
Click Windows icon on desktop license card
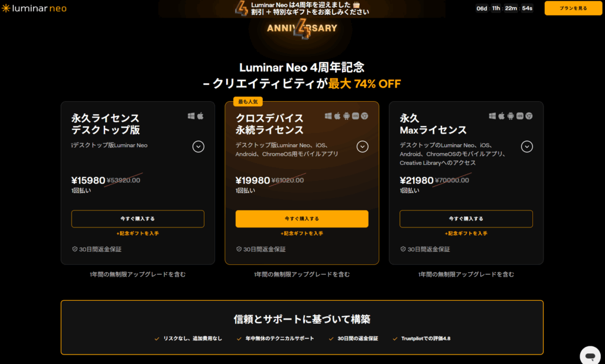coord(191,116)
